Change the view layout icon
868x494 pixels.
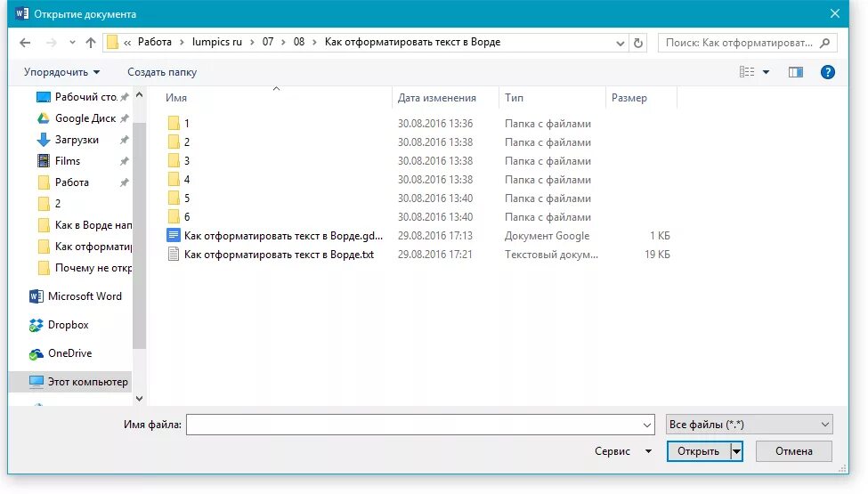pos(747,72)
